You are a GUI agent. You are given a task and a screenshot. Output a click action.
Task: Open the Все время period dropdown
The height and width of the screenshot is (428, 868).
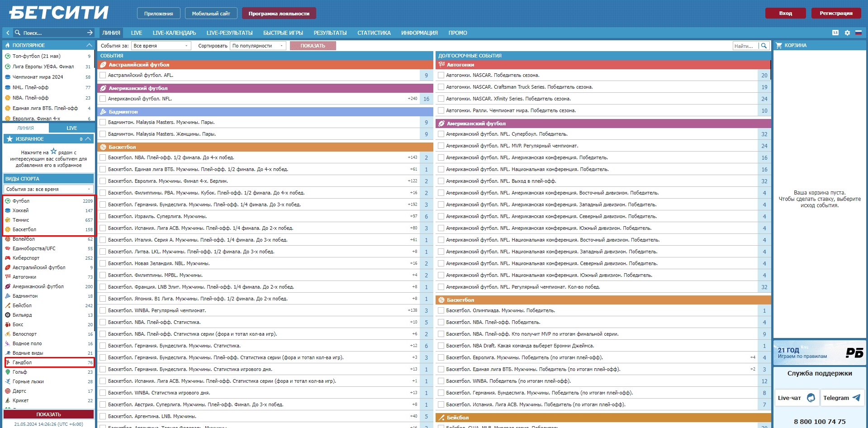click(x=161, y=46)
